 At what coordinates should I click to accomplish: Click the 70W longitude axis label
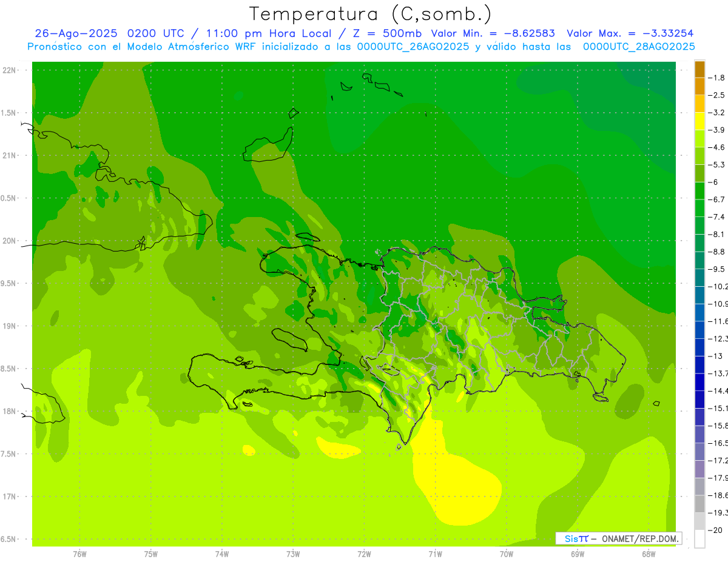[507, 554]
